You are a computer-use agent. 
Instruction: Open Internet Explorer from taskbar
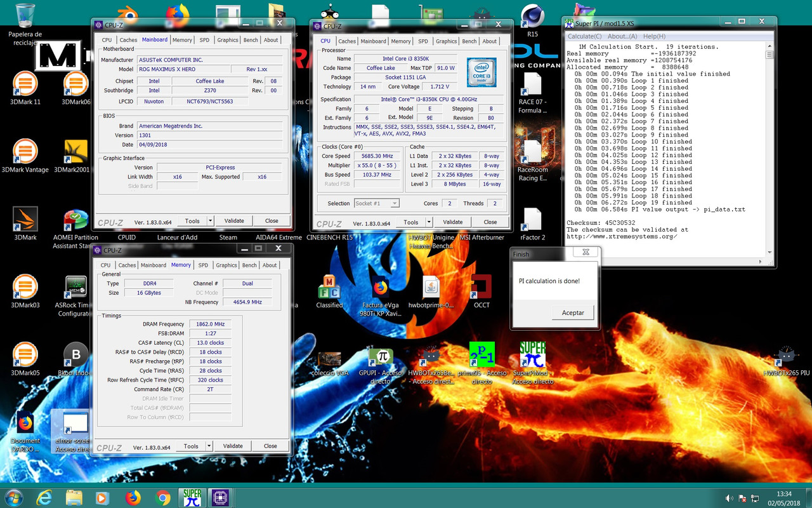coord(44,497)
